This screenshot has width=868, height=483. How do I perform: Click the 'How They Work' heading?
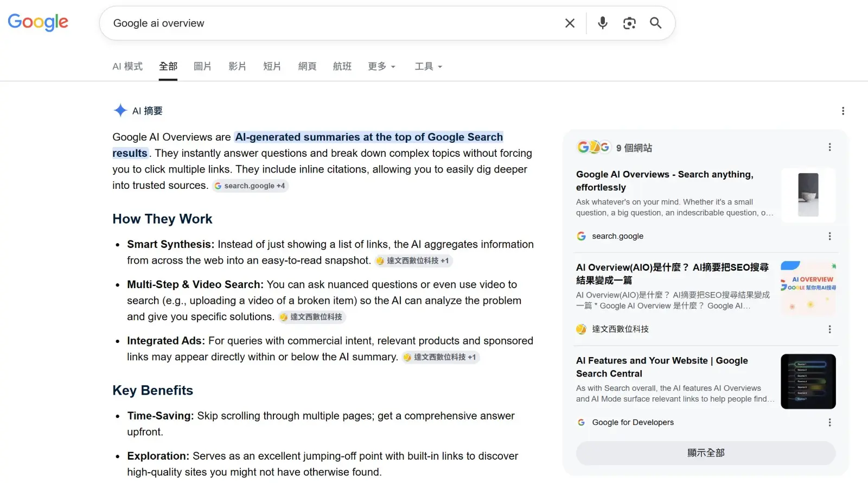[162, 219]
